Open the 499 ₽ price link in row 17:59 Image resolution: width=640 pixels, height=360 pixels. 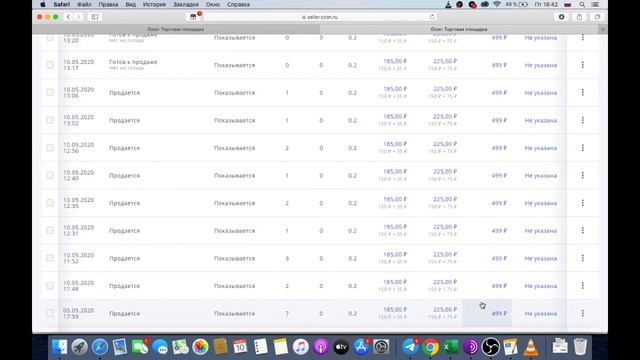click(499, 313)
